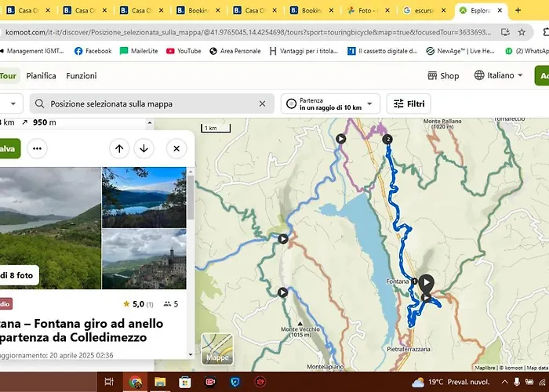Viewport: 549px width, 392px height.
Task: Go to next tour with down arrow
Action: [144, 148]
